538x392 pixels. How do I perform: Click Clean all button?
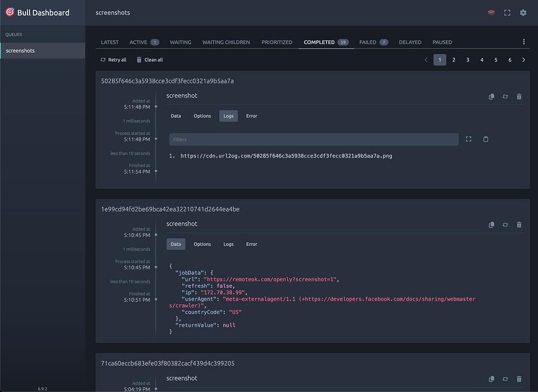click(150, 60)
